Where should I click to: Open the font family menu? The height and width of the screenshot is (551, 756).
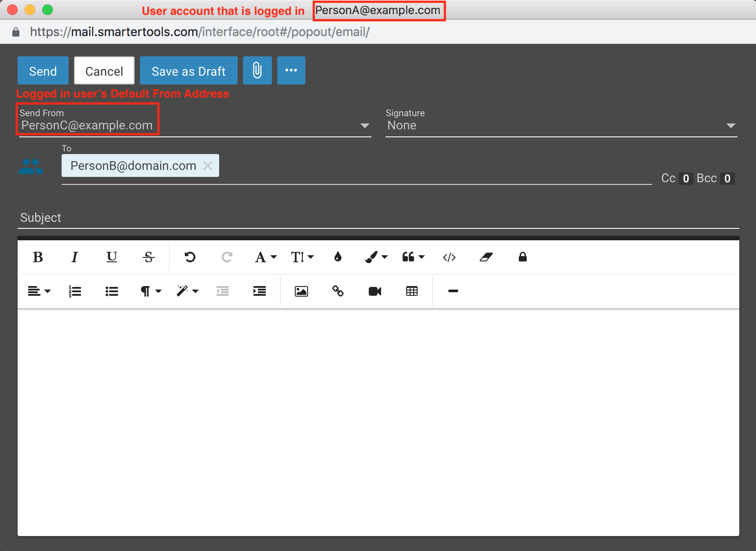coord(265,257)
